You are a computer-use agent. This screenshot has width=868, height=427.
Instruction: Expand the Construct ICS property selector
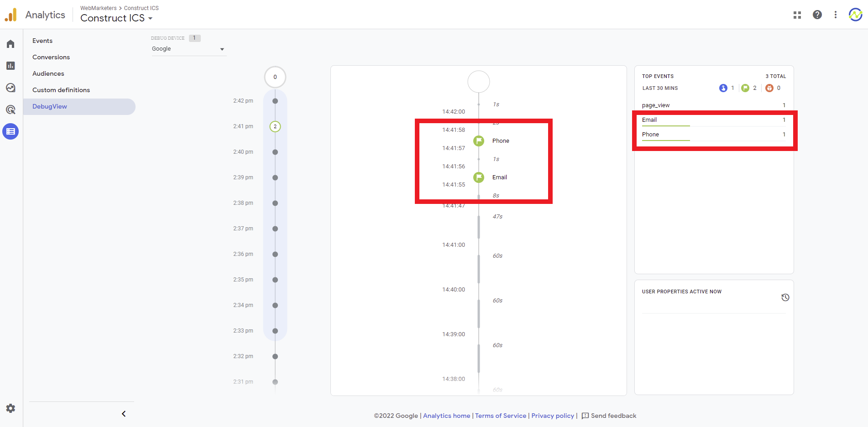coord(116,18)
